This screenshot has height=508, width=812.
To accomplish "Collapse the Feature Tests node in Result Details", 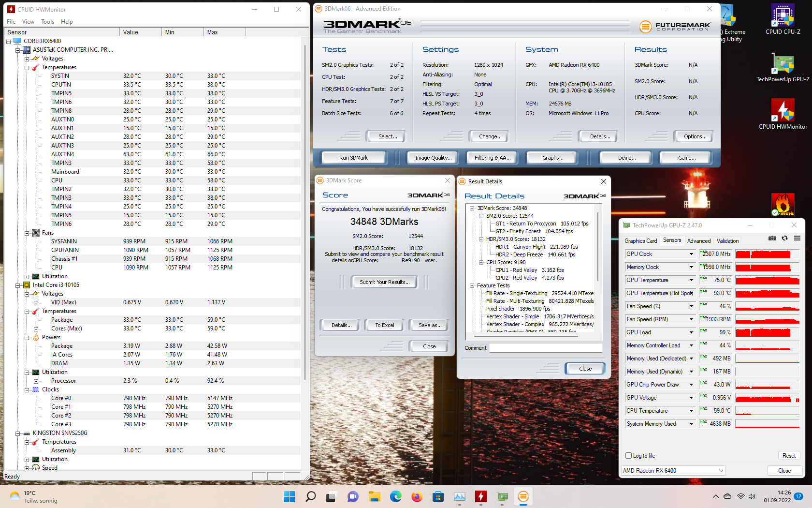I will pos(472,285).
